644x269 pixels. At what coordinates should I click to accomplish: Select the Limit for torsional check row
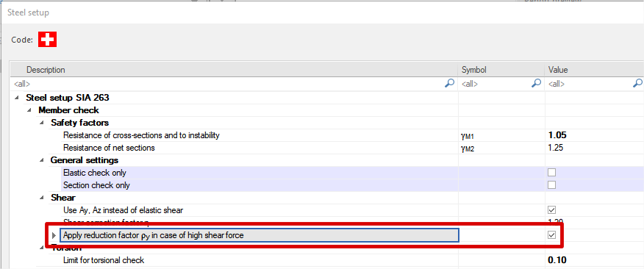coord(104,260)
